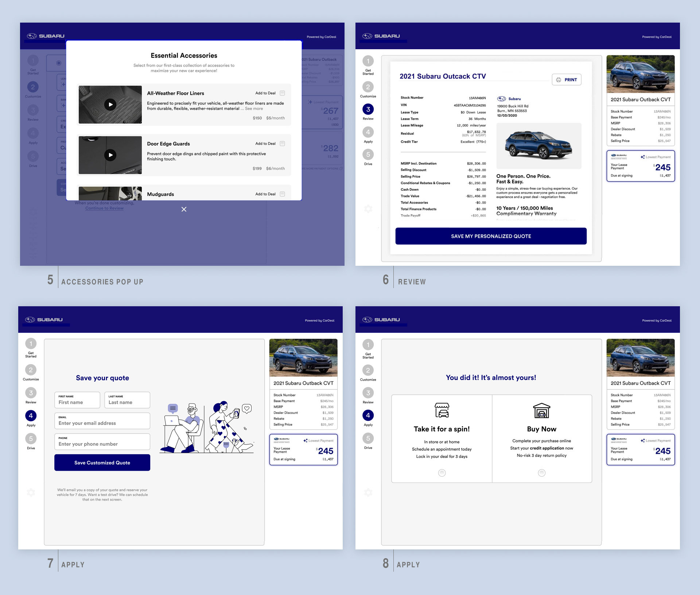Check Add to Deal for Mudguards
The height and width of the screenshot is (595, 700).
282,194
